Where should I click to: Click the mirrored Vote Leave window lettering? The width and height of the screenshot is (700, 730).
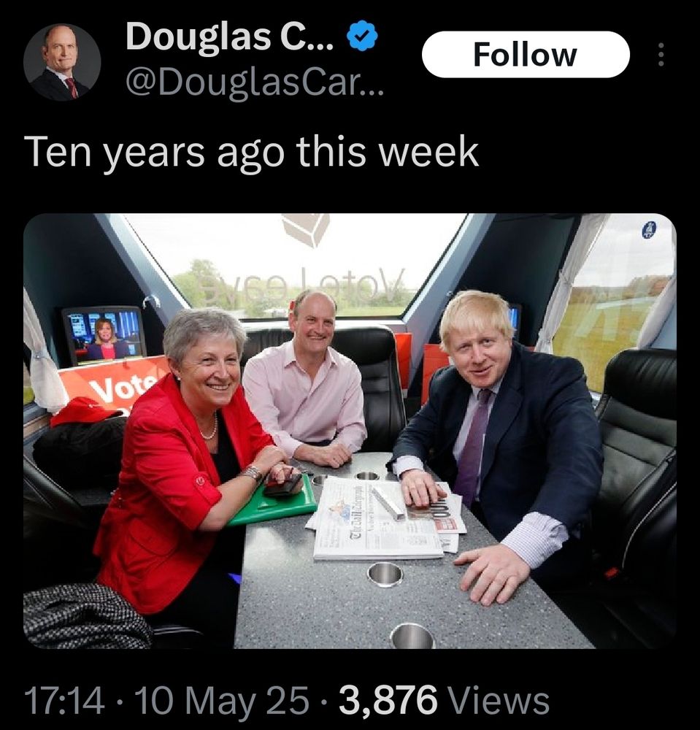coord(301,285)
